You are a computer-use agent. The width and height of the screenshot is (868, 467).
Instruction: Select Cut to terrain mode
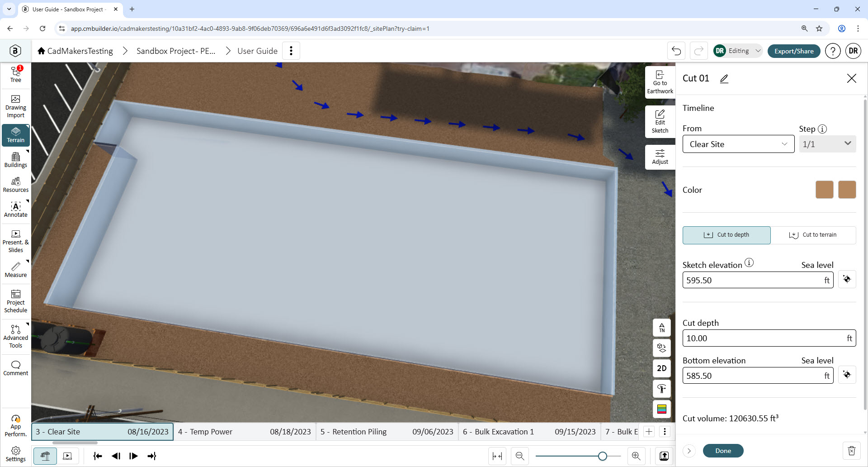coord(813,235)
